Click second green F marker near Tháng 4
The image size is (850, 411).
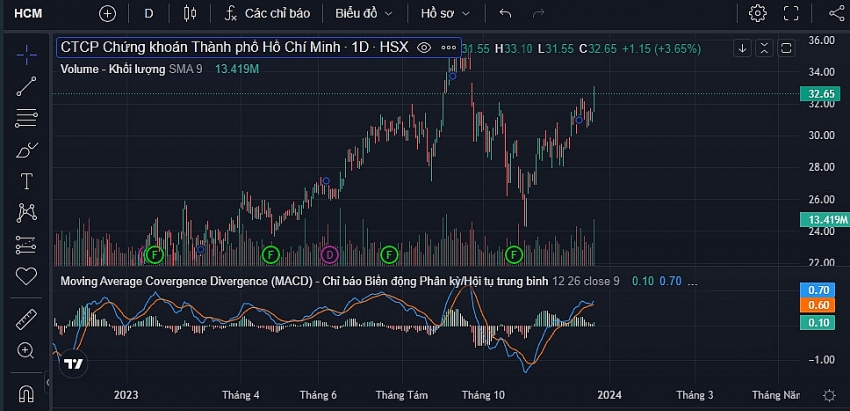(270, 254)
